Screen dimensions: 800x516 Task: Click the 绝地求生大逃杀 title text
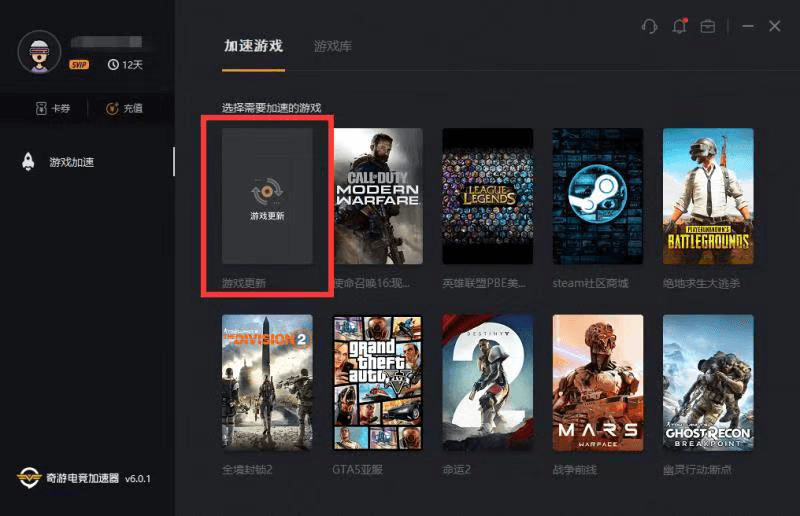coord(702,283)
